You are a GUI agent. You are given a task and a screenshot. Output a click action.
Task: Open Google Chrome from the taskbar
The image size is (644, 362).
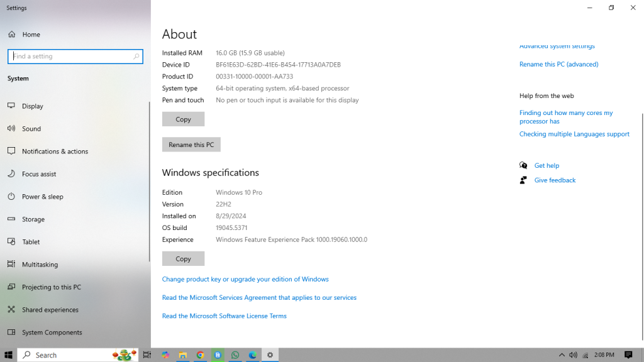(201, 355)
